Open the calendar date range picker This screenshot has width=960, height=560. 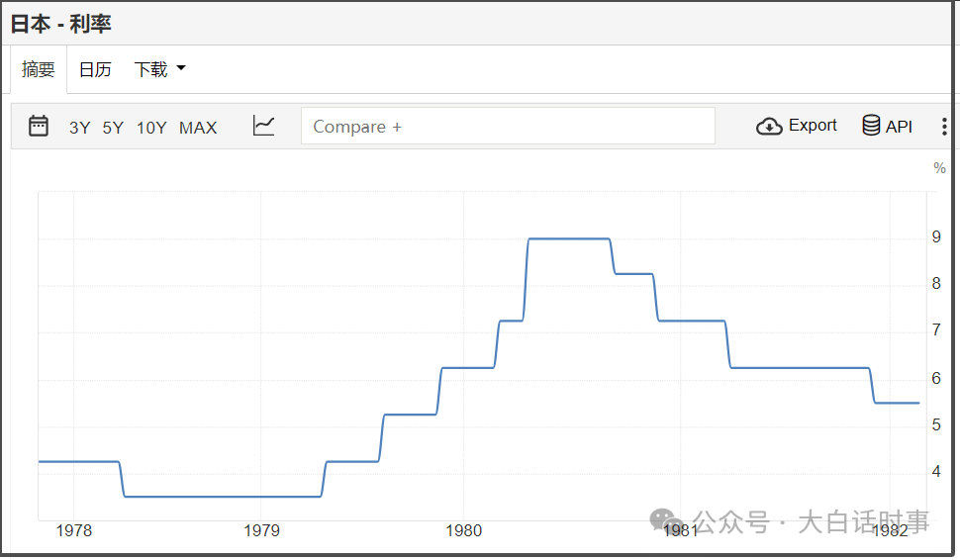[x=39, y=126]
